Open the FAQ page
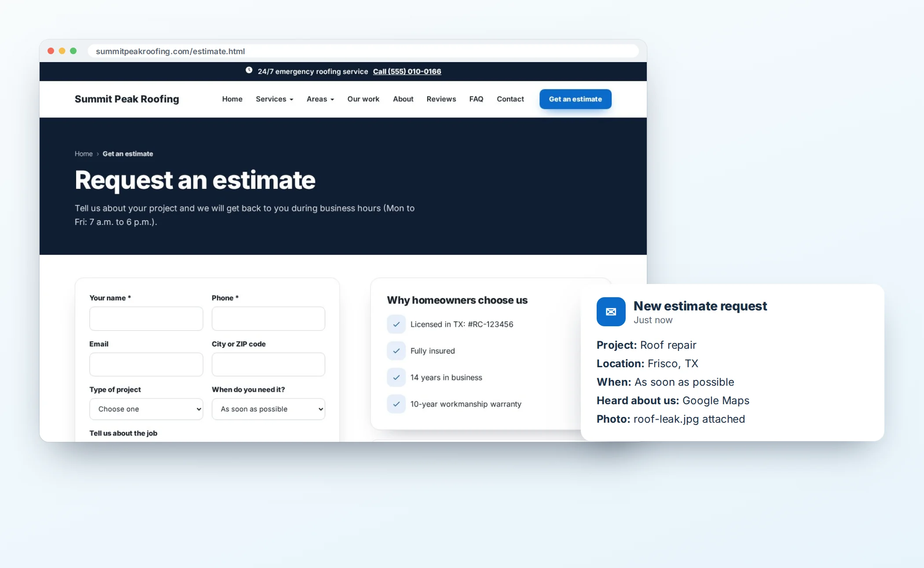The image size is (924, 568). (476, 99)
